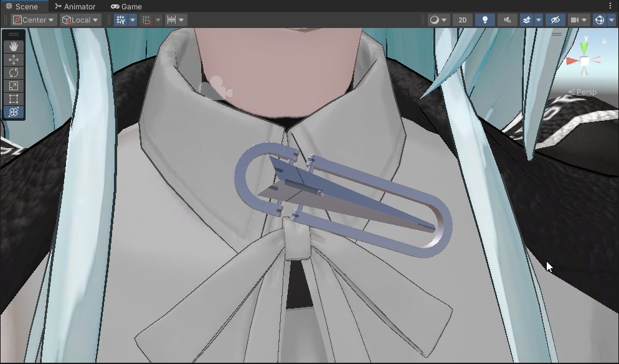Toggle grid snapping button
This screenshot has height=364, width=619.
tap(146, 20)
